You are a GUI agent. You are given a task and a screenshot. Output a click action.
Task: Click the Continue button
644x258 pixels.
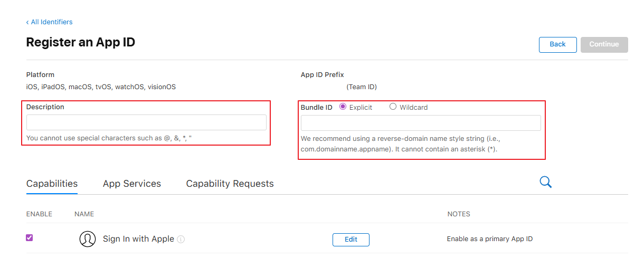(x=604, y=44)
